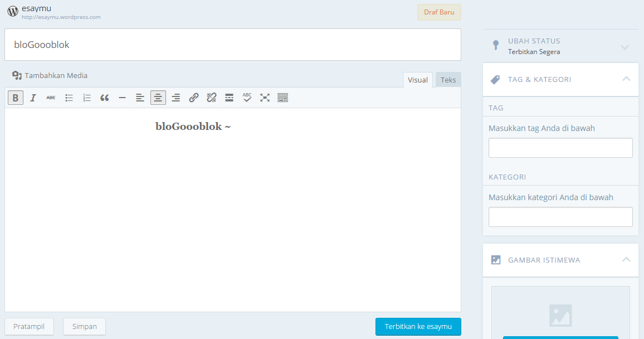Insert a blockquote
644x339 pixels.
point(104,98)
